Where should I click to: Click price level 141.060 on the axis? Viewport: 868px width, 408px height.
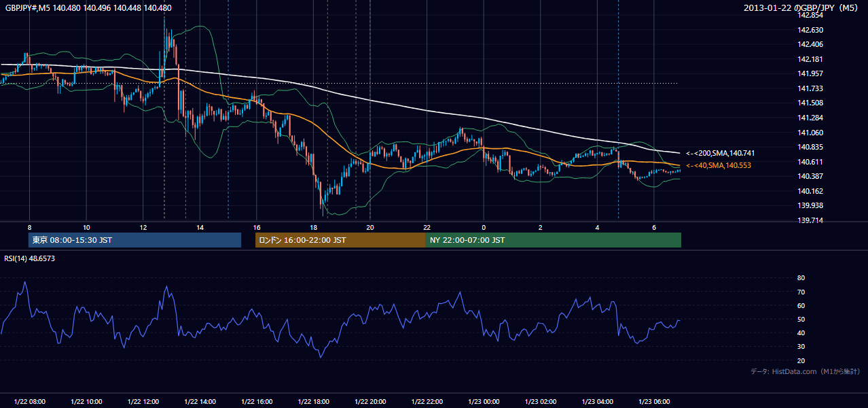pos(810,133)
